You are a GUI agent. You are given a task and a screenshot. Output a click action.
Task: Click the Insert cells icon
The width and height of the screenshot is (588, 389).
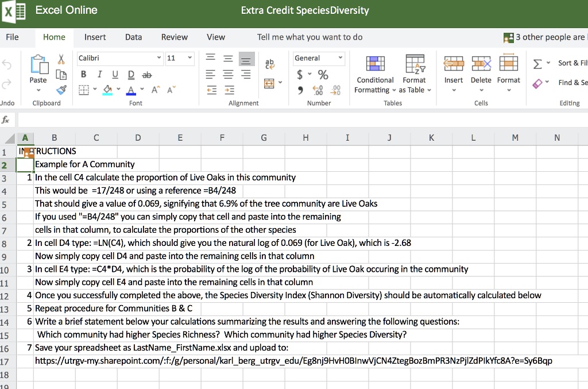click(x=454, y=63)
